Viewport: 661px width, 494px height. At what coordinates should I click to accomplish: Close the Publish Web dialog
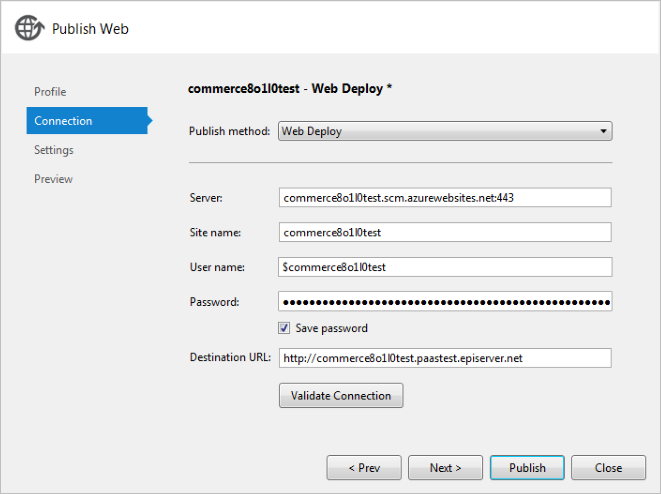coord(608,467)
